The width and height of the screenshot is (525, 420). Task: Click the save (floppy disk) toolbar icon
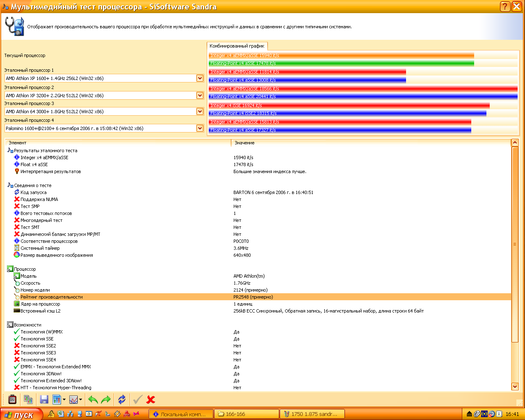44,399
